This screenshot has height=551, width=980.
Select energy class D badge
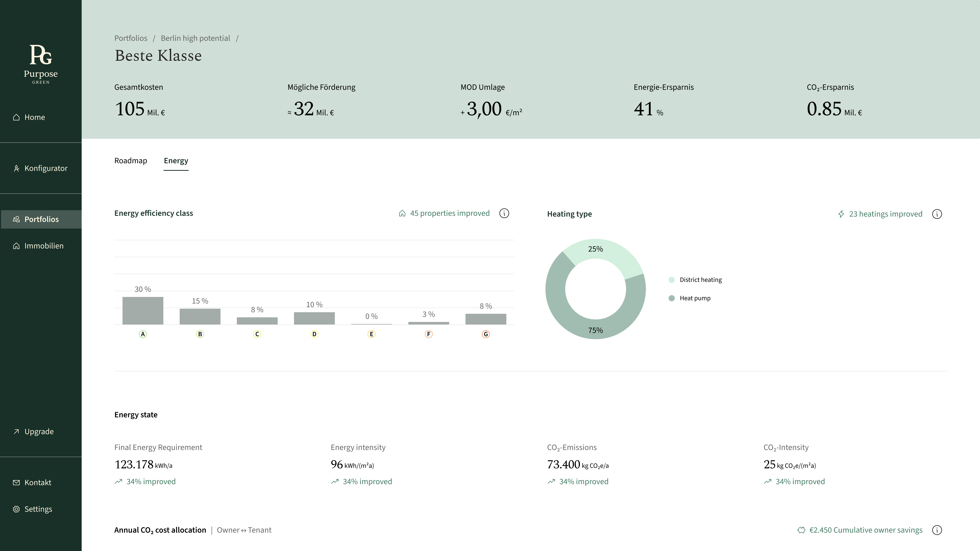point(314,334)
